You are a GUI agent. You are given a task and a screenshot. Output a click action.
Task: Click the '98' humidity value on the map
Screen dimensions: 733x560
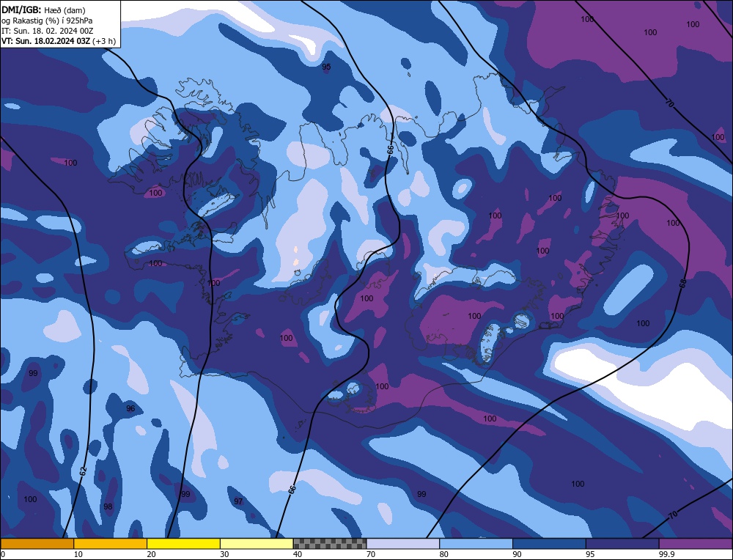[108, 506]
